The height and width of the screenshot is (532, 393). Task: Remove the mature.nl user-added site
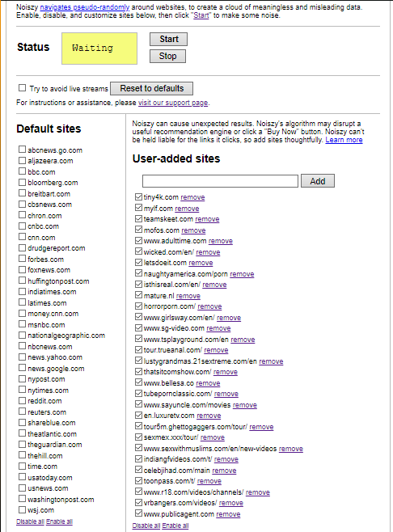(188, 296)
